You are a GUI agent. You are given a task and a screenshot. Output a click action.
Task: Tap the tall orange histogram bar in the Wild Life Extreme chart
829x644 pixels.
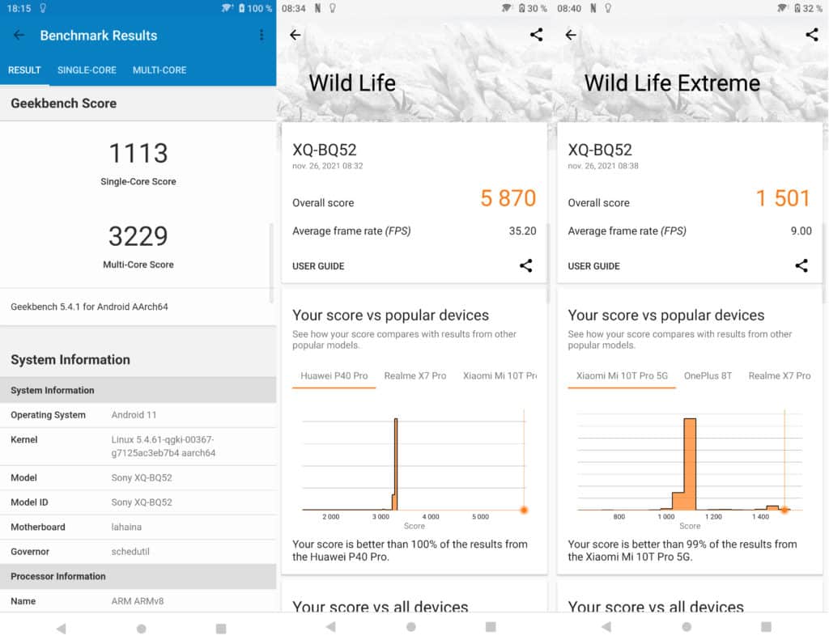click(690, 464)
